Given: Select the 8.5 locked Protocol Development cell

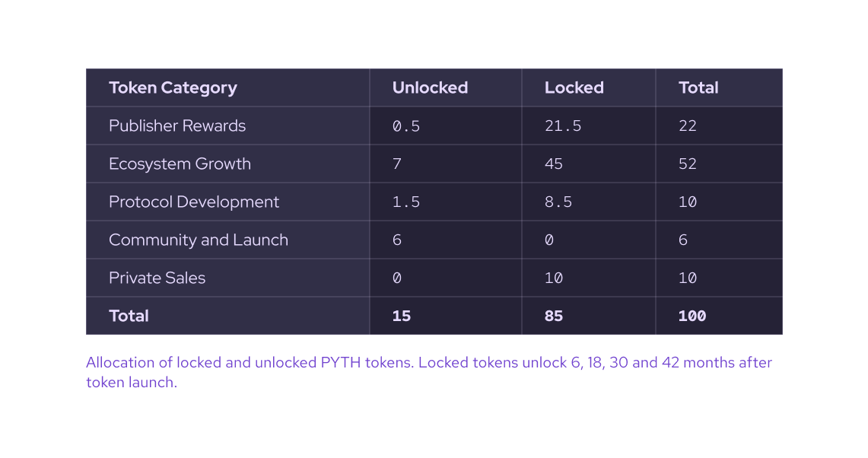Looking at the screenshot, I should pos(558,202).
